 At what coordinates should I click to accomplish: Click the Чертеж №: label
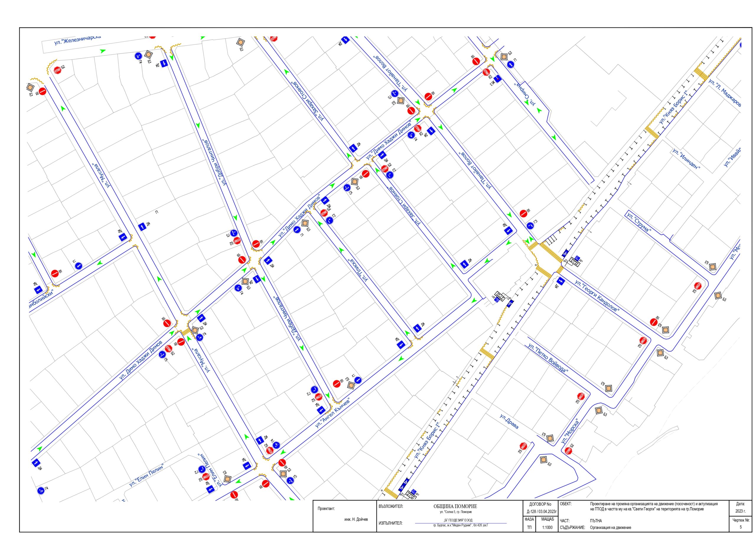pyautogui.click(x=741, y=521)
